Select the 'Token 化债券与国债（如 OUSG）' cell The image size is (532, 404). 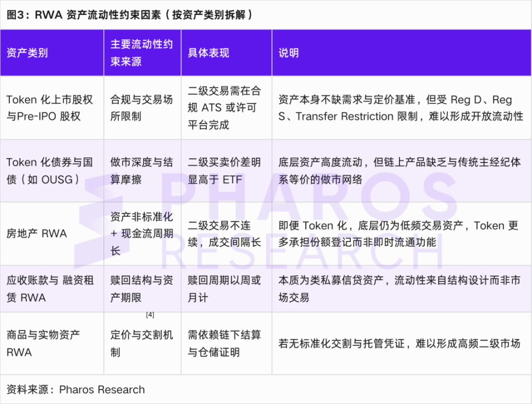pyautogui.click(x=50, y=171)
